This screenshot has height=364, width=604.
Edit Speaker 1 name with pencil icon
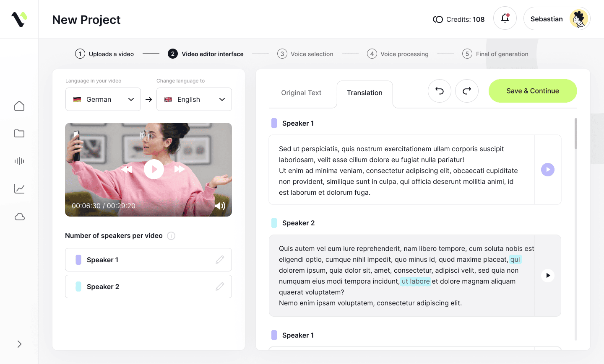[220, 260]
